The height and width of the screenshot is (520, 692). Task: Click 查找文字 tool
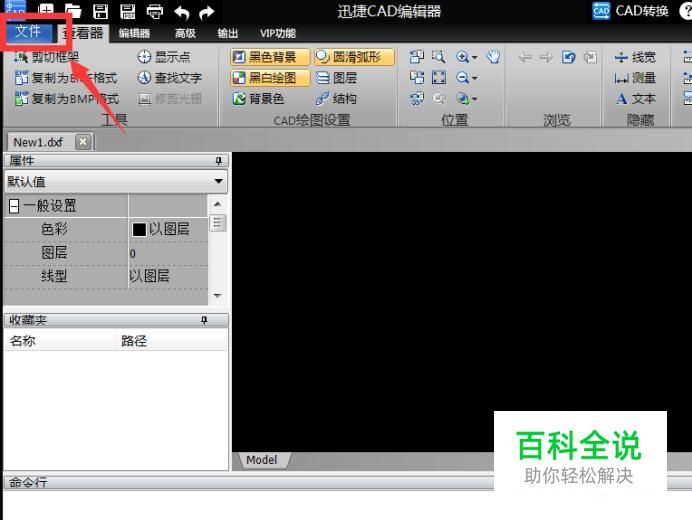[x=169, y=78]
